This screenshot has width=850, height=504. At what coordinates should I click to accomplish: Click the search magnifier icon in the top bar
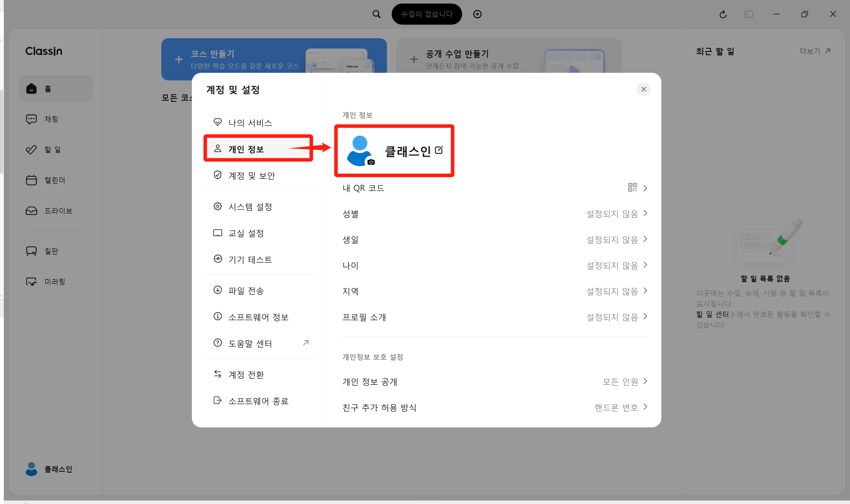tap(376, 14)
